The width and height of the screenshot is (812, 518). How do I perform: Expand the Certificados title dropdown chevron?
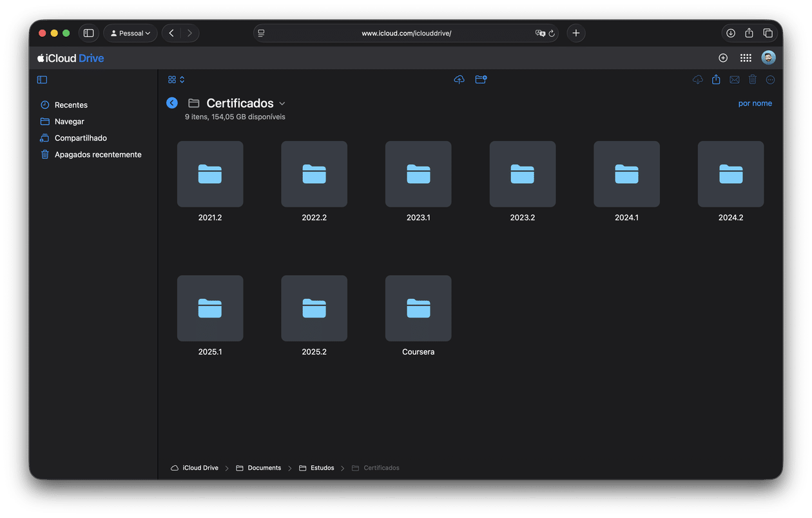[x=282, y=103]
